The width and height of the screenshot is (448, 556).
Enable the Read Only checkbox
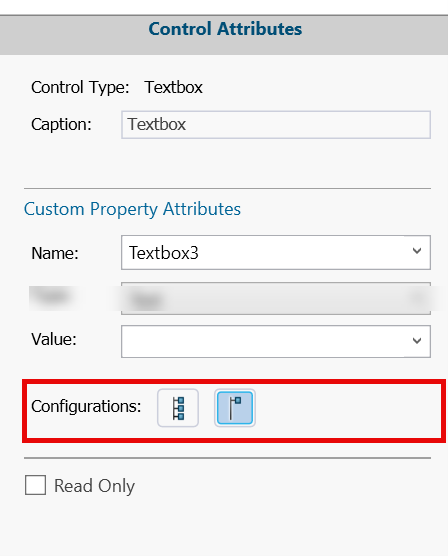coord(35,485)
